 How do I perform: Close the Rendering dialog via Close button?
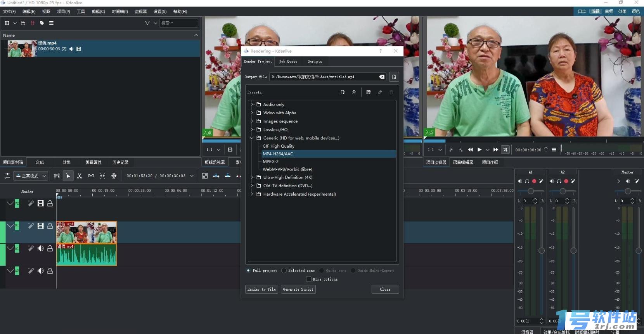(385, 289)
